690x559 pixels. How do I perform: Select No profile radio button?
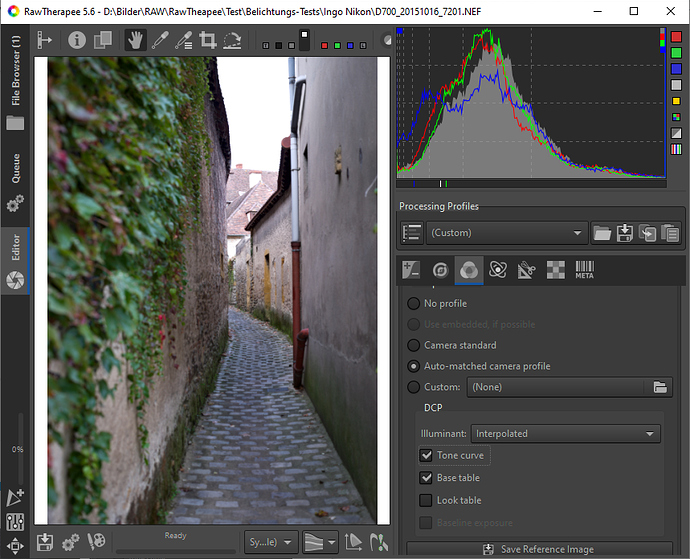click(413, 303)
